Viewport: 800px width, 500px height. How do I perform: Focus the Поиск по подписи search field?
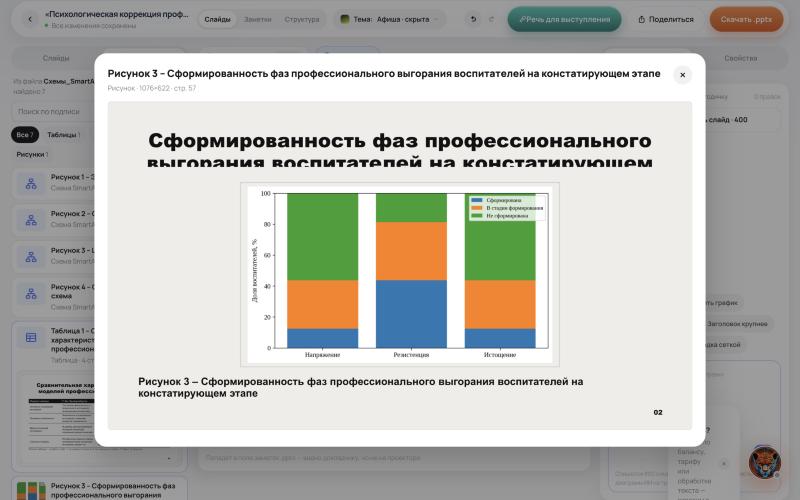(x=53, y=111)
